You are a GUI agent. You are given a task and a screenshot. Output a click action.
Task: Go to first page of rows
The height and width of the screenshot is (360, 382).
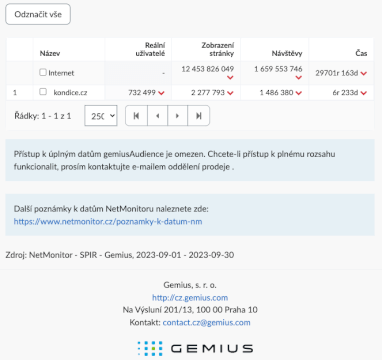click(x=136, y=116)
